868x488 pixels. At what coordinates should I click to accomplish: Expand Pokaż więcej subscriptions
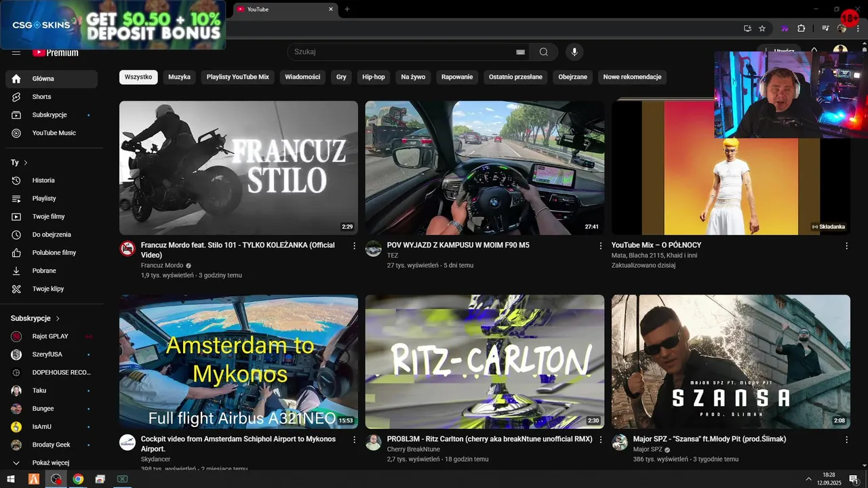[x=52, y=463]
